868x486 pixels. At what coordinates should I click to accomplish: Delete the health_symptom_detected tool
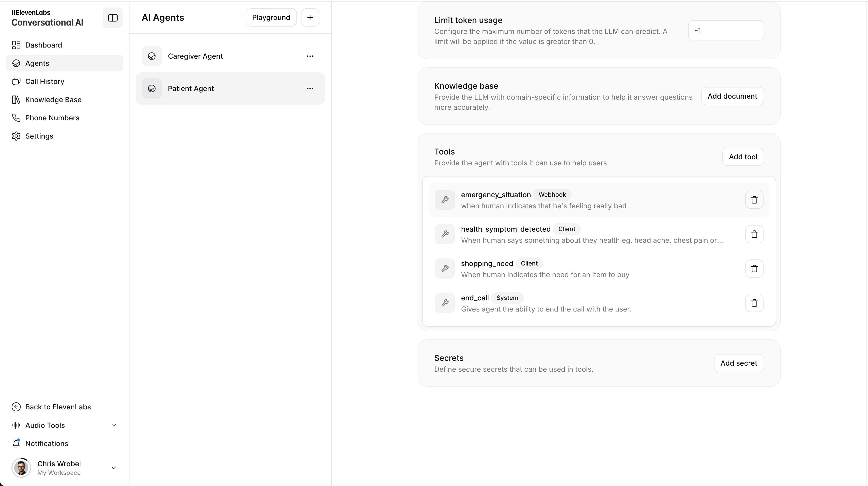(x=754, y=234)
